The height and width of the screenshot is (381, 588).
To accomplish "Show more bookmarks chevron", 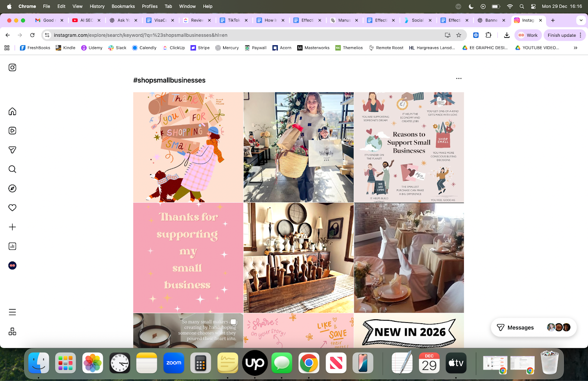I will (576, 48).
